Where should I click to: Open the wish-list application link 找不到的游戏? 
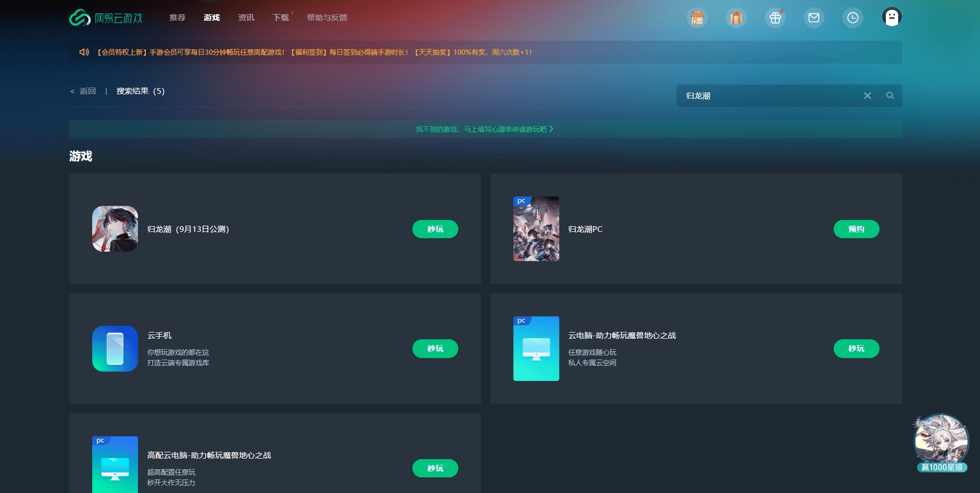point(484,129)
